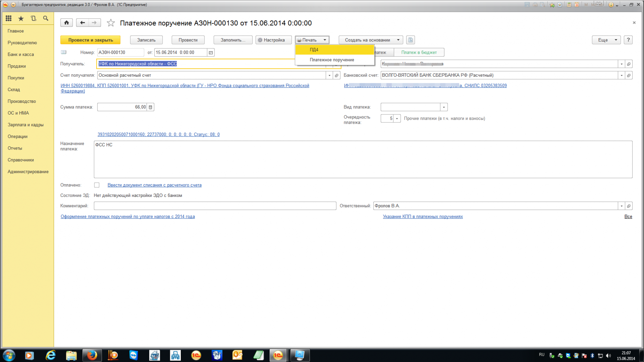Open the search magnifier in the sidebar toolbar

46,18
